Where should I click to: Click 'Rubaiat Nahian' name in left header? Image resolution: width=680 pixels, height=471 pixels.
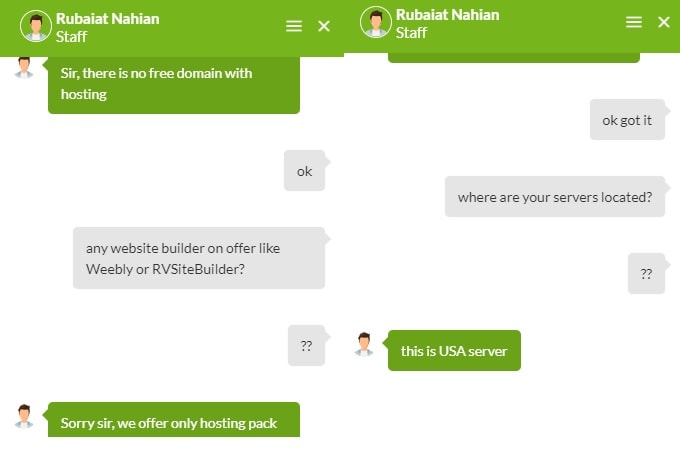[108, 19]
